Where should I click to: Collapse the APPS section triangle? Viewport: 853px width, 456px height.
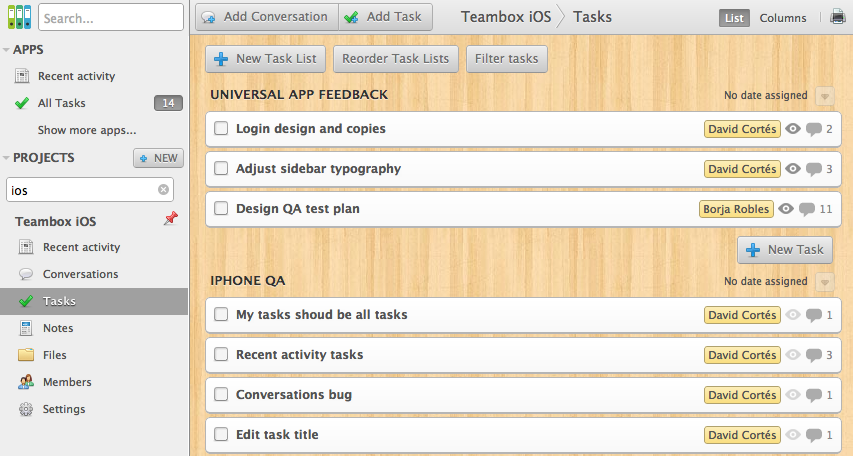(6, 50)
